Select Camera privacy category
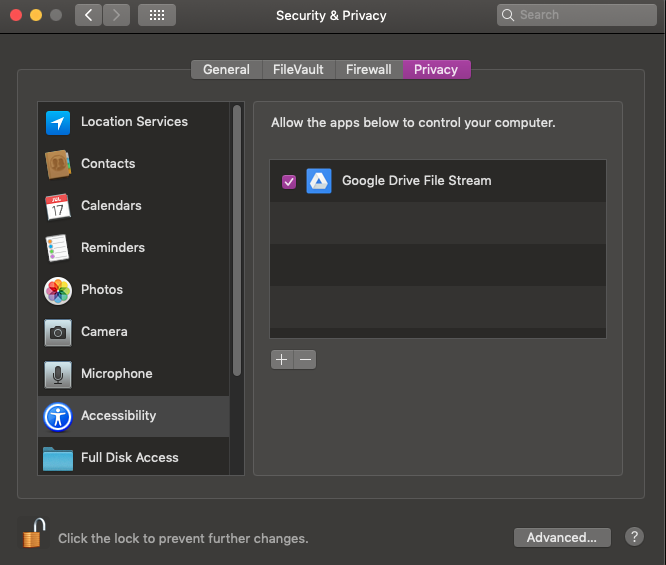 [x=104, y=332]
